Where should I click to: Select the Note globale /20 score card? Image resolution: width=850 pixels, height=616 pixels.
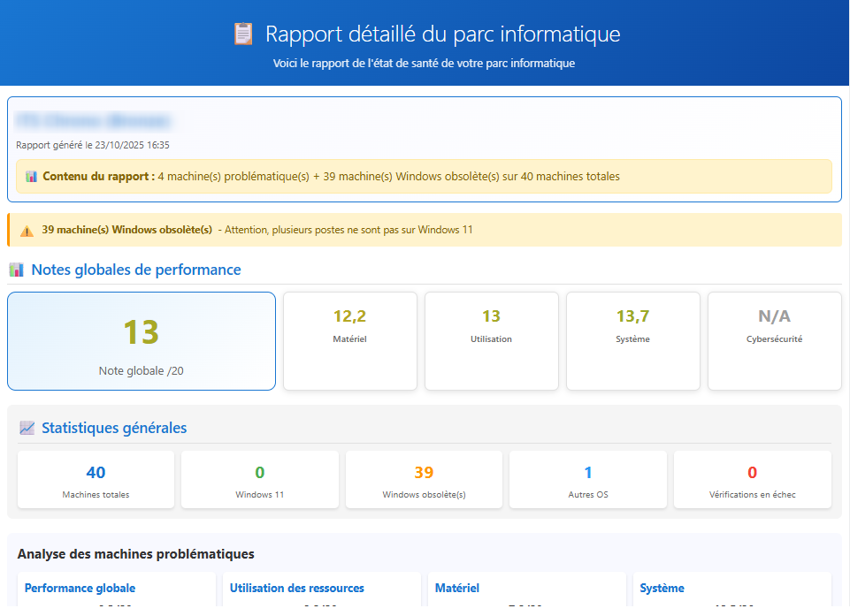coord(142,341)
